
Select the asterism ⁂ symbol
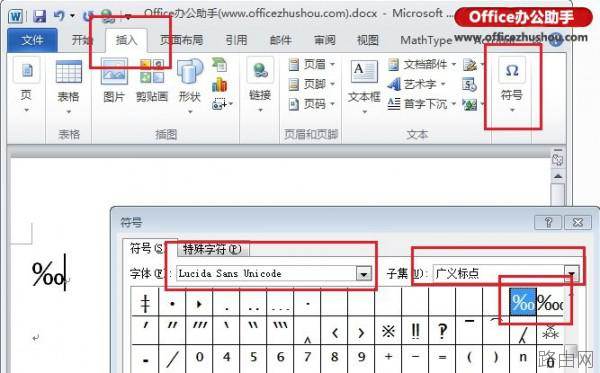(550, 331)
